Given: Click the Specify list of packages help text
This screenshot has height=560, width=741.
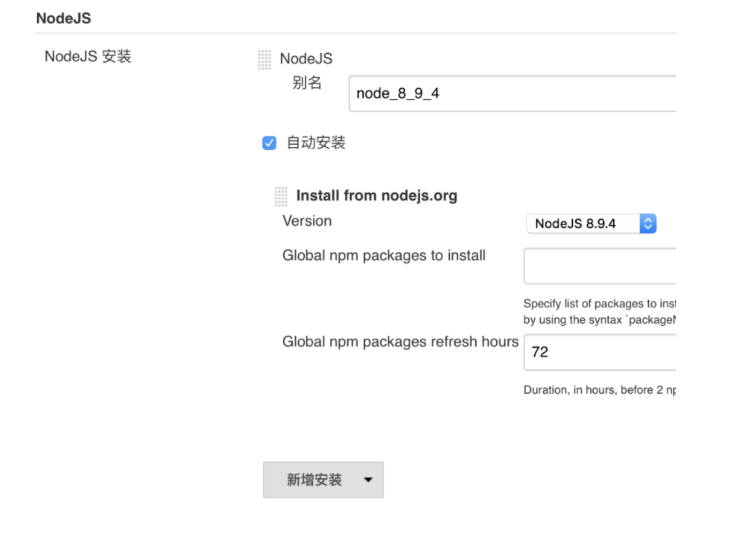Looking at the screenshot, I should (600, 312).
